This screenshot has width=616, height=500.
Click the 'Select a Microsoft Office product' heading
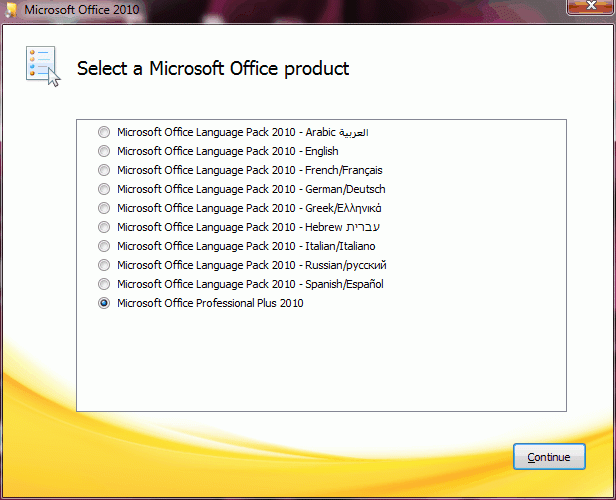pos(213,69)
